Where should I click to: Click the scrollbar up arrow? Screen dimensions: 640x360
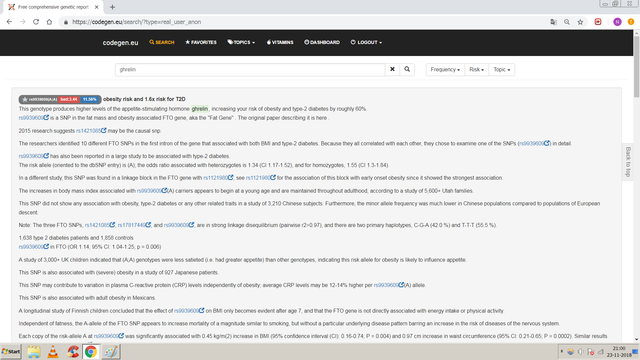point(636,33)
